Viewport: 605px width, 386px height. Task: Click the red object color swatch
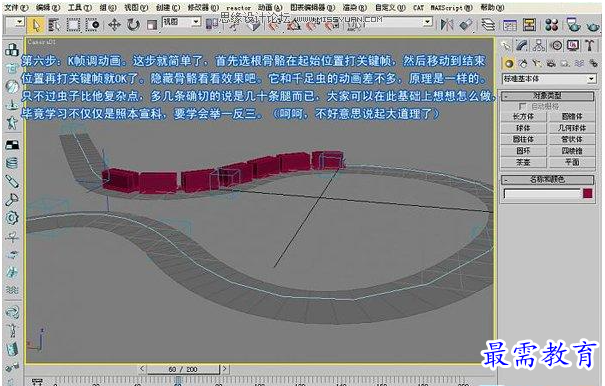click(588, 193)
